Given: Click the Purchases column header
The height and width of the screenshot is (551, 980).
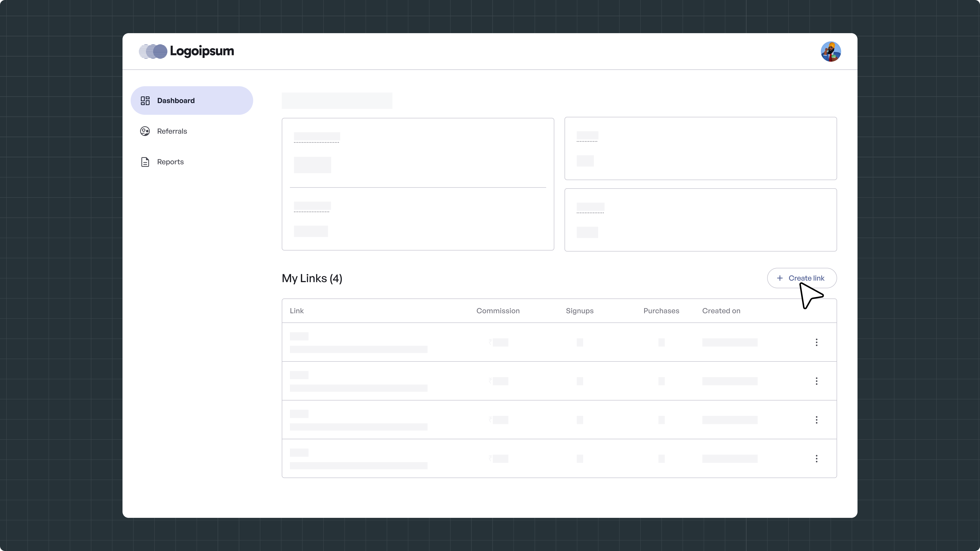Looking at the screenshot, I should [x=661, y=311].
